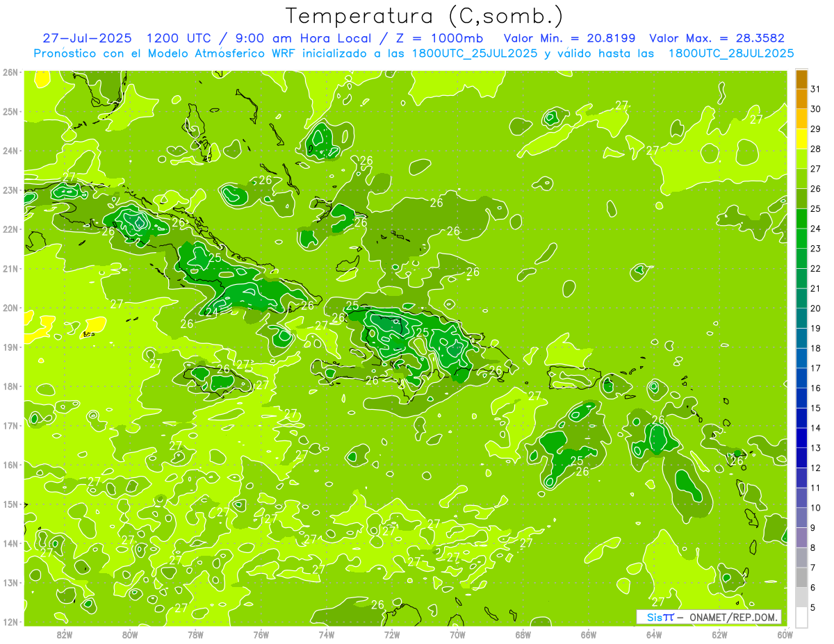834x644 pixels.
Task: Click the "66W" longitude axis label
Action: (588, 634)
